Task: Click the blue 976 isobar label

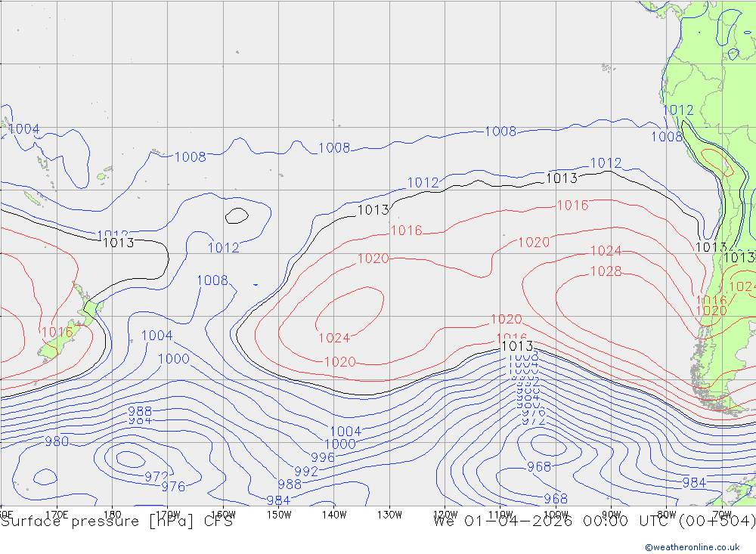Action: click(x=173, y=487)
